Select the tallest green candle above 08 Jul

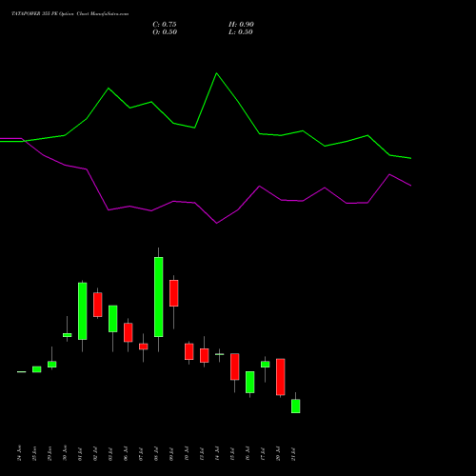point(159,297)
